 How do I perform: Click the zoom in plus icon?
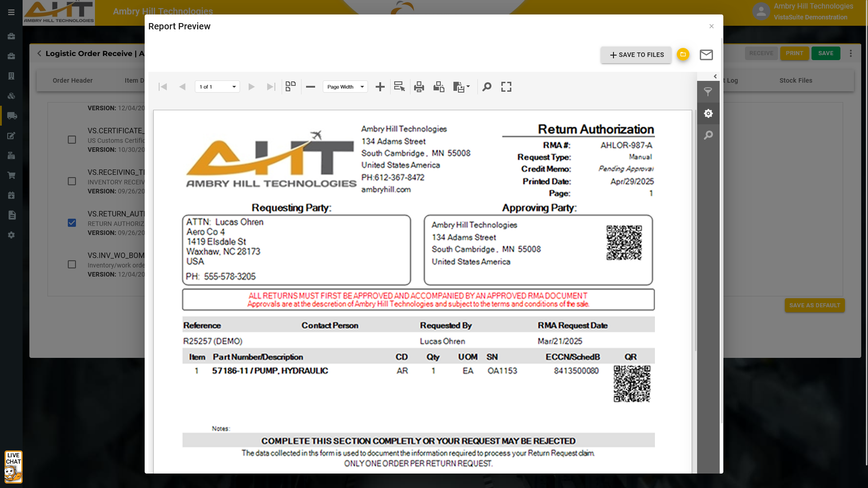click(x=380, y=87)
